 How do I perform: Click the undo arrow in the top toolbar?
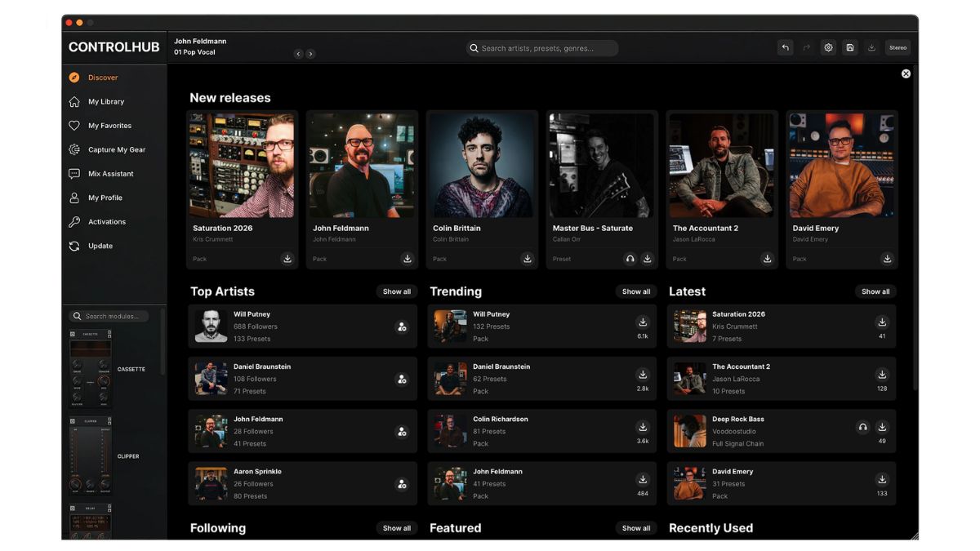pos(785,48)
